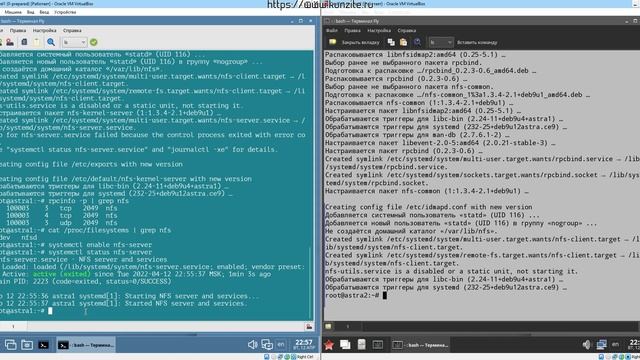The width and height of the screenshot is (640, 360).
Task: Click bash terminal task button in right taskbar
Action: [x=420, y=345]
